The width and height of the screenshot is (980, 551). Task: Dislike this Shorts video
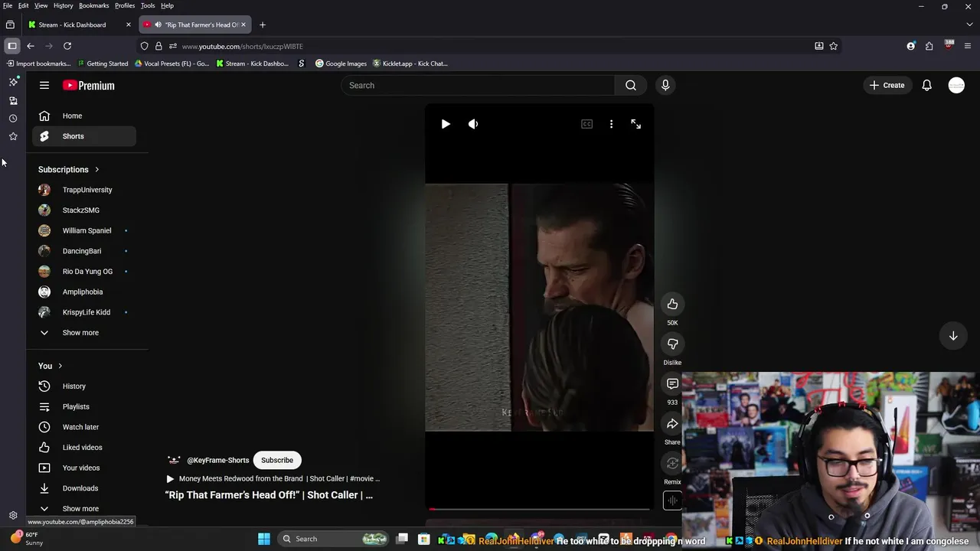tap(672, 344)
